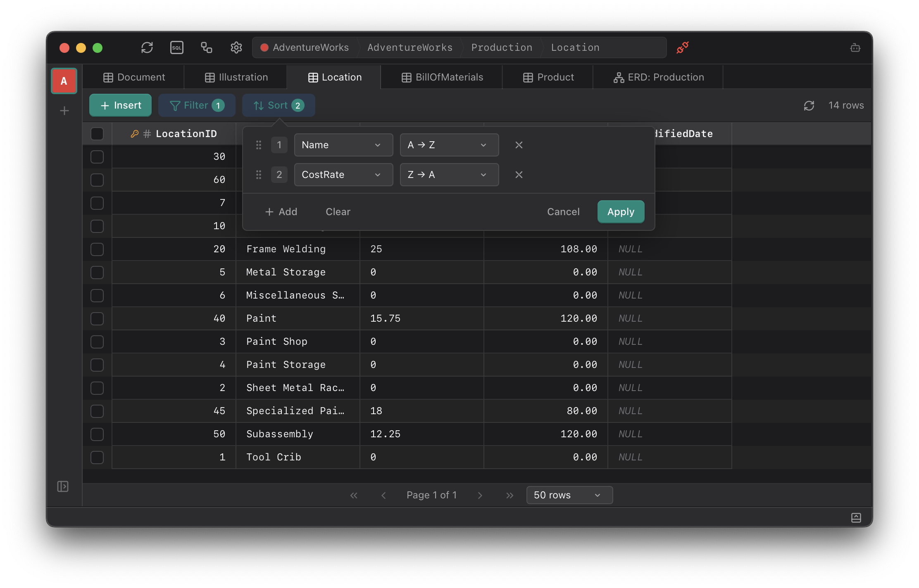
Task: Open the Z → A direction dropdown
Action: [x=449, y=175]
